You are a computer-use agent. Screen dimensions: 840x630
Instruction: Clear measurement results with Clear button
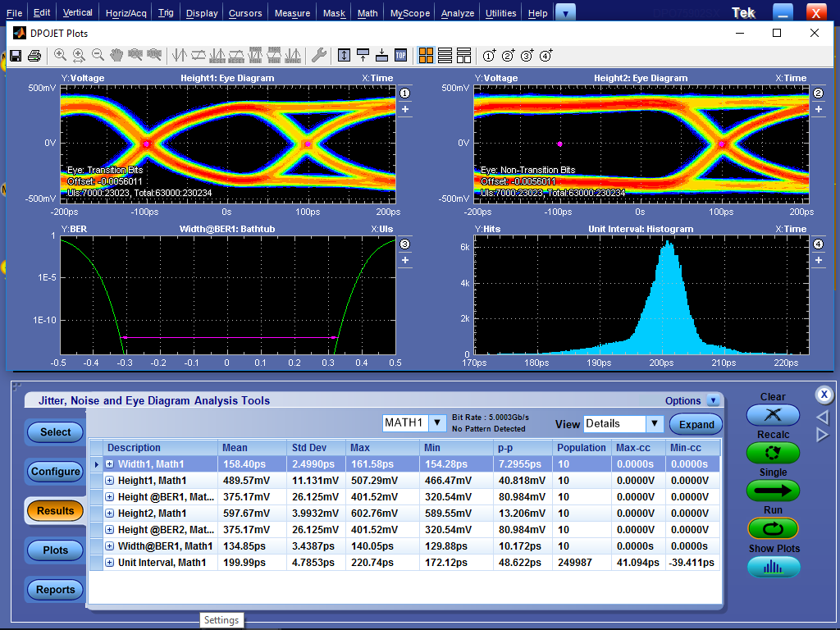pyautogui.click(x=773, y=414)
